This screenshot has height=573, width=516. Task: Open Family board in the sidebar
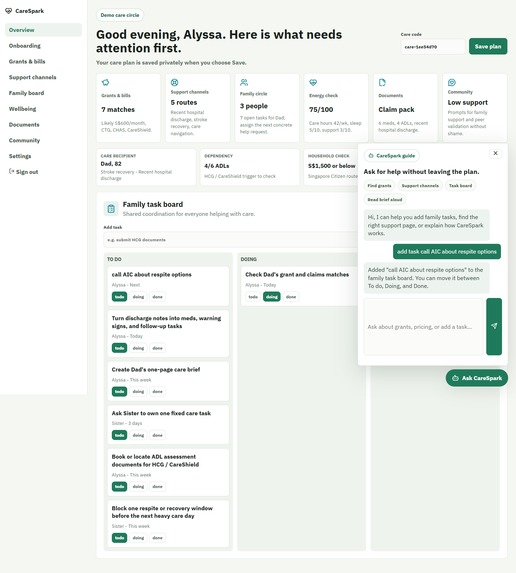point(43,93)
